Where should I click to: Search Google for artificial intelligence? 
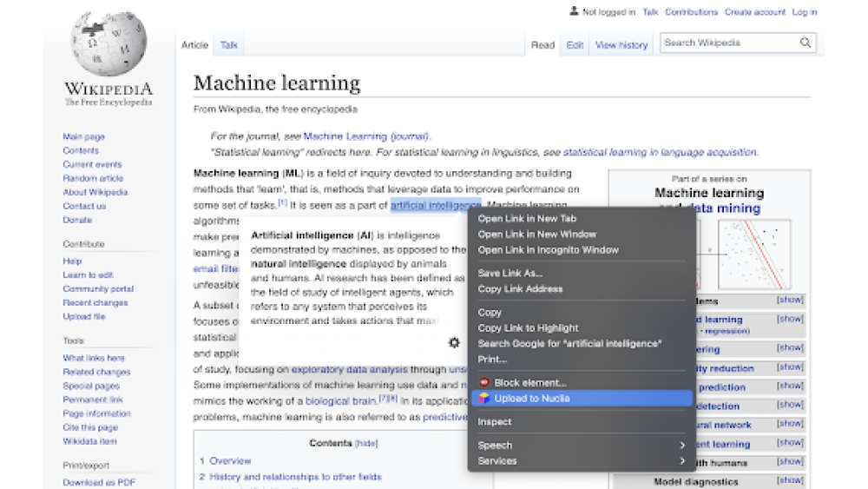click(582, 343)
